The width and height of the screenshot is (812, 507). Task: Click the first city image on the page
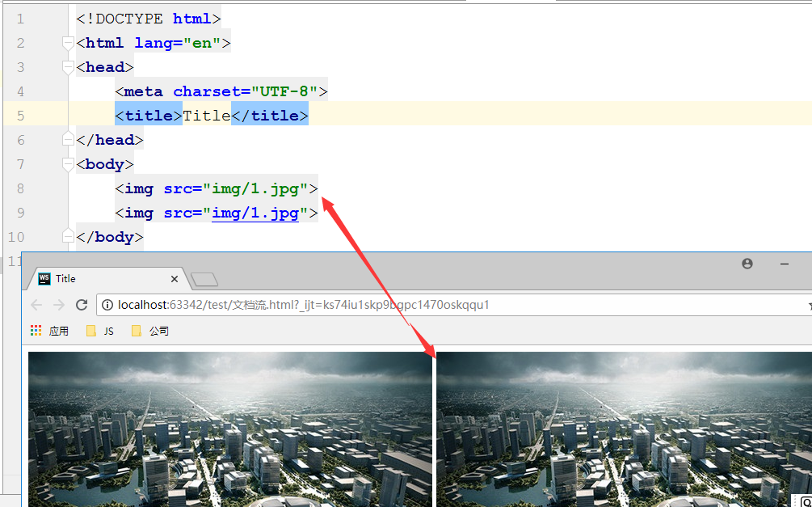click(x=230, y=429)
